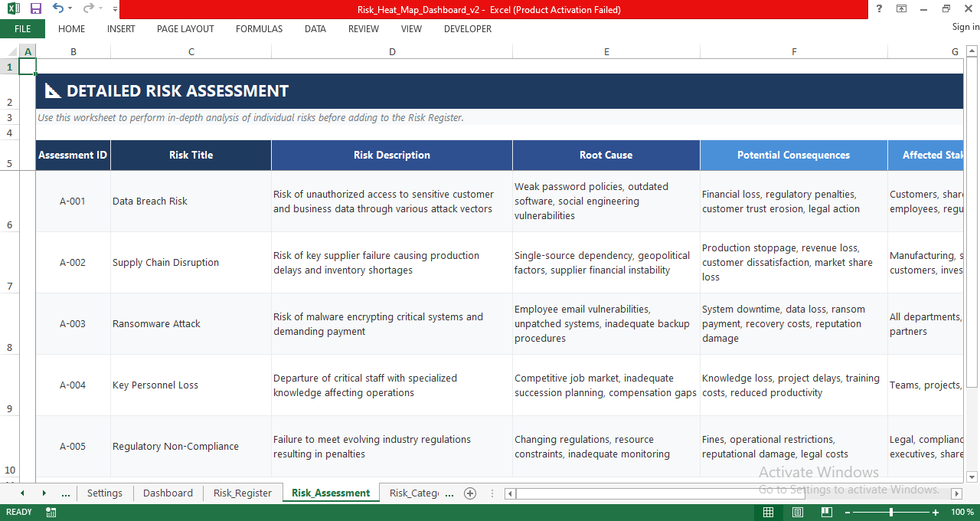Select the Ransomware Attack cell
Viewport: 980px width, 521px height.
pos(191,324)
